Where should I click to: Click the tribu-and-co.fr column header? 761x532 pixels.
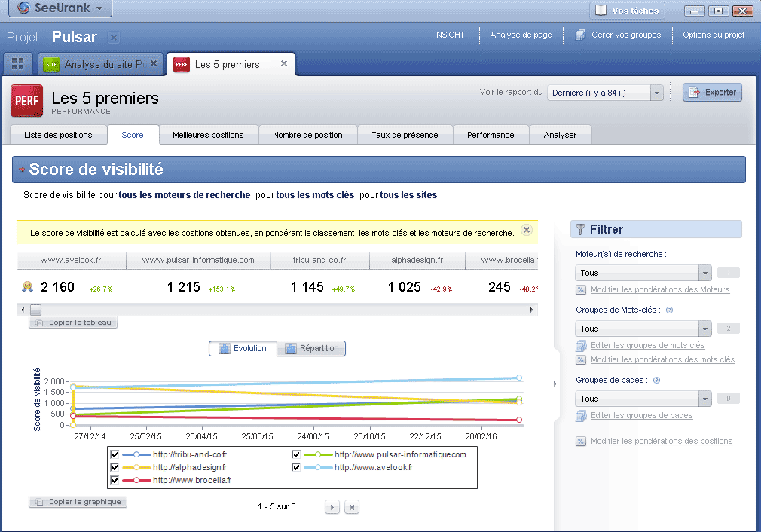tap(319, 260)
